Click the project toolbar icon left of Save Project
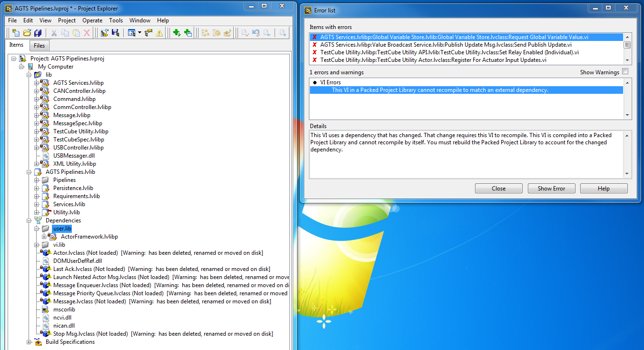The height and width of the screenshot is (350, 644). tap(104, 33)
